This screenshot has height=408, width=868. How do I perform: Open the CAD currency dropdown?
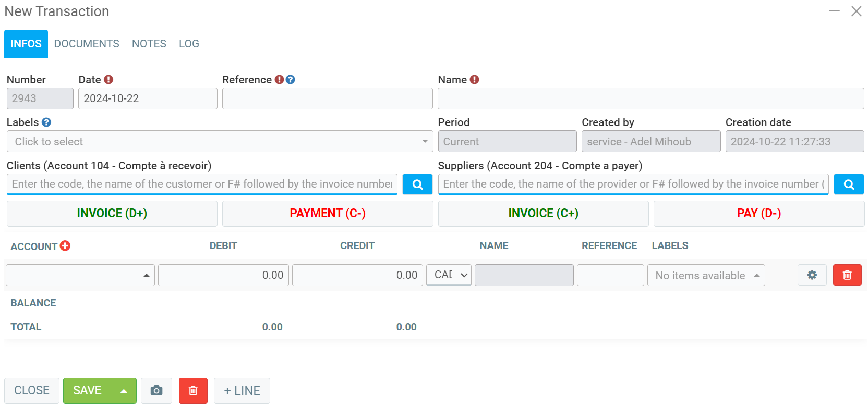[449, 275]
